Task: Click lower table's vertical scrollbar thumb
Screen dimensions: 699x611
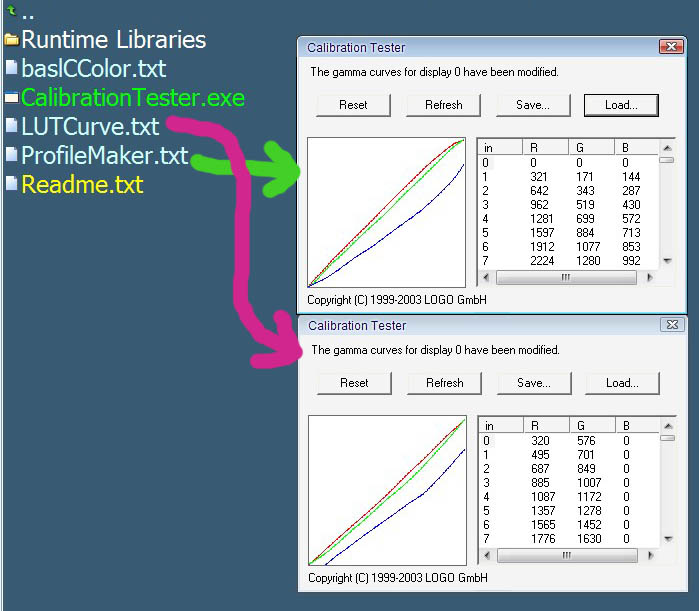Action: coord(667,438)
